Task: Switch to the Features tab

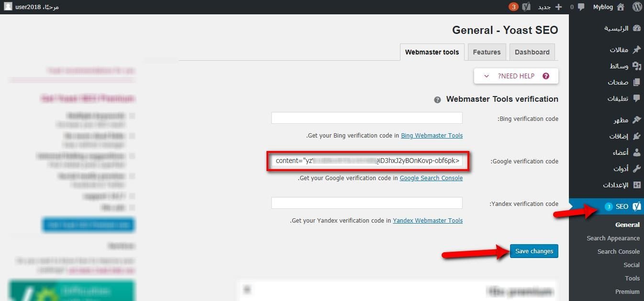Action: 487,52
